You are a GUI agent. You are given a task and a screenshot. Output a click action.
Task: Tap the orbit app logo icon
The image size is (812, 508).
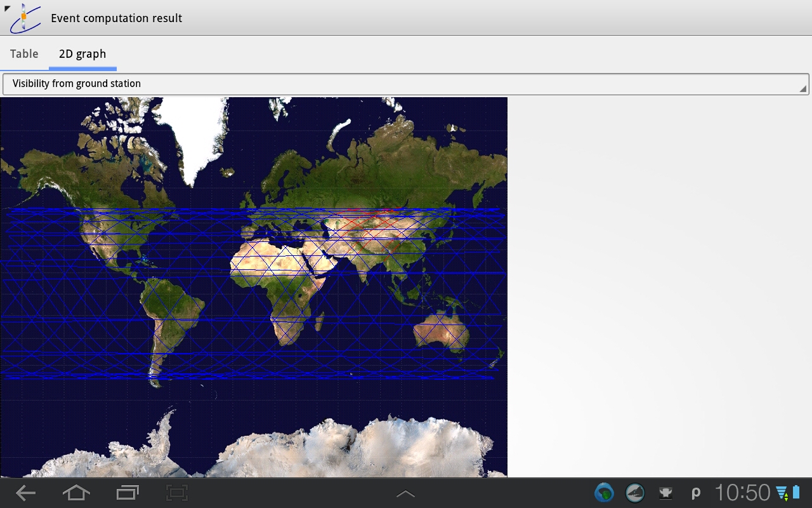[25, 18]
